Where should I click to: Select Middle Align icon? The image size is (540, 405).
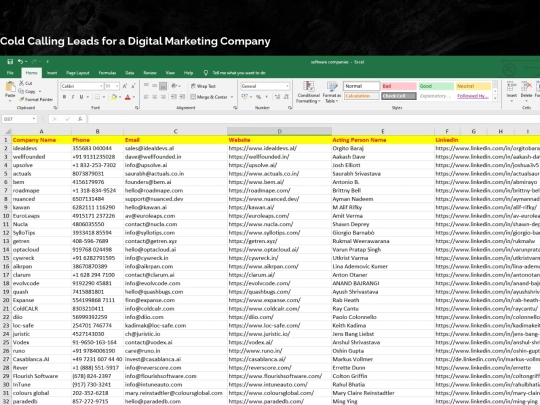coord(155,86)
